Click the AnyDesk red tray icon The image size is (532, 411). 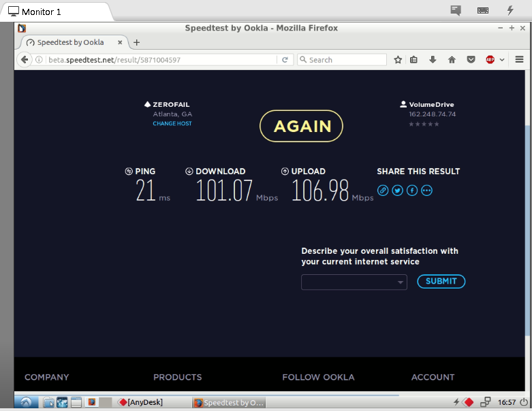[x=469, y=402]
